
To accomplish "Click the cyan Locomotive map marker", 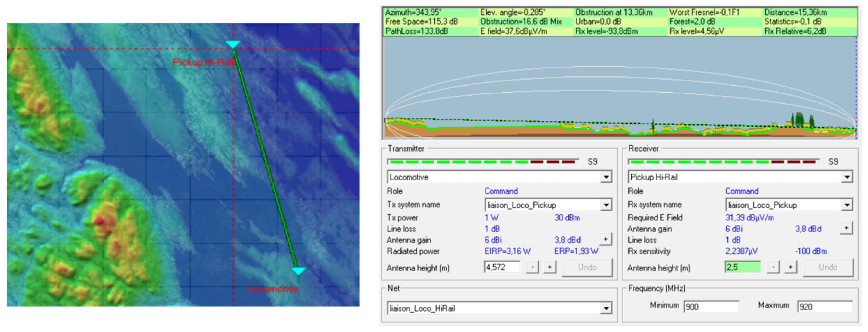I will click(x=298, y=271).
